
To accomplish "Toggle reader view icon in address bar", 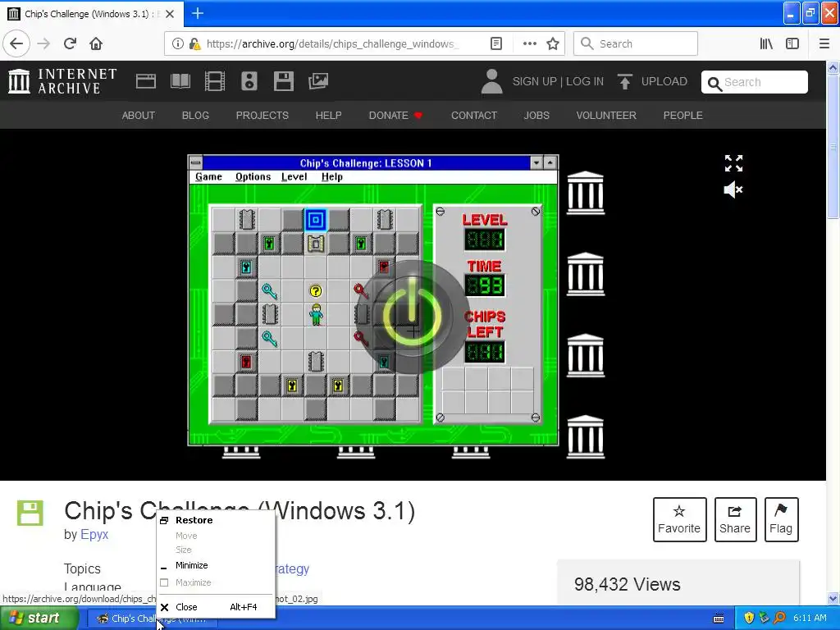I will point(496,43).
